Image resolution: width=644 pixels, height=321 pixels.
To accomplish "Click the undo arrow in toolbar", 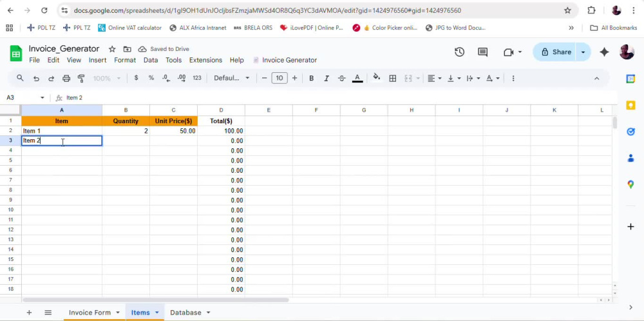I will point(36,78).
